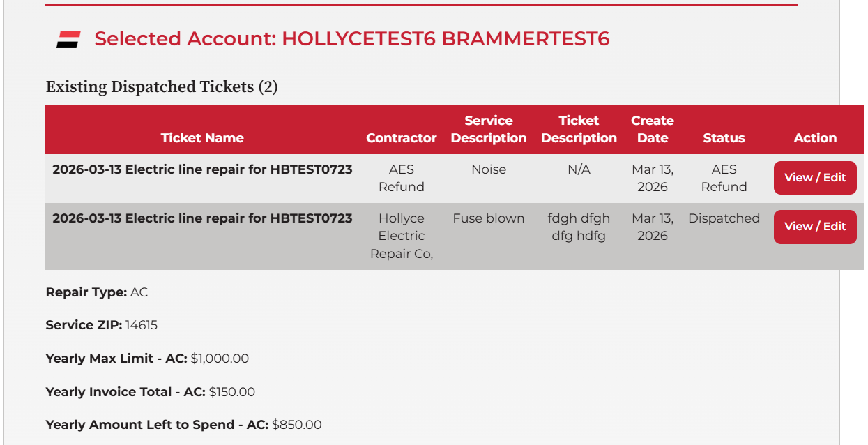The height and width of the screenshot is (445, 868).
Task: Click the Hollyce Electric Repair Co contractor cell
Action: [x=402, y=236]
